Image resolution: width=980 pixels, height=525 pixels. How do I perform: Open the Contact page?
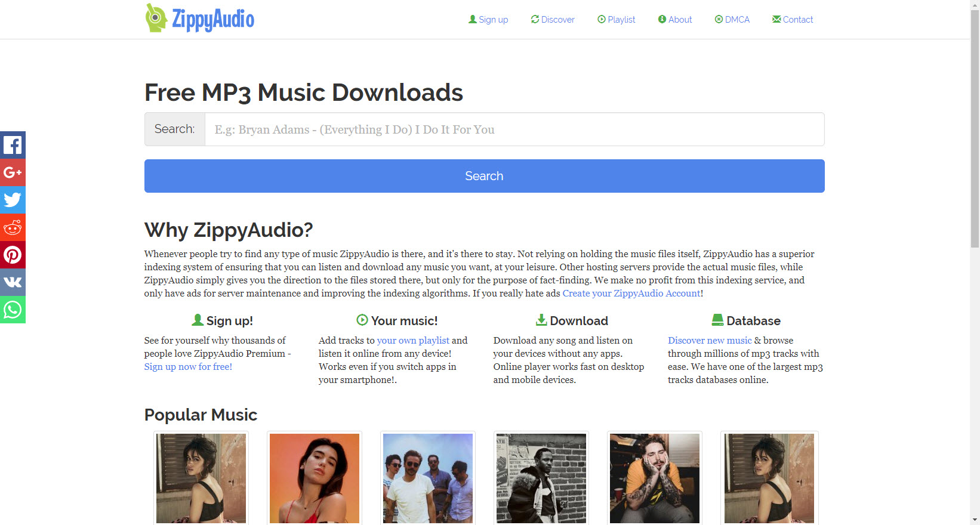793,20
